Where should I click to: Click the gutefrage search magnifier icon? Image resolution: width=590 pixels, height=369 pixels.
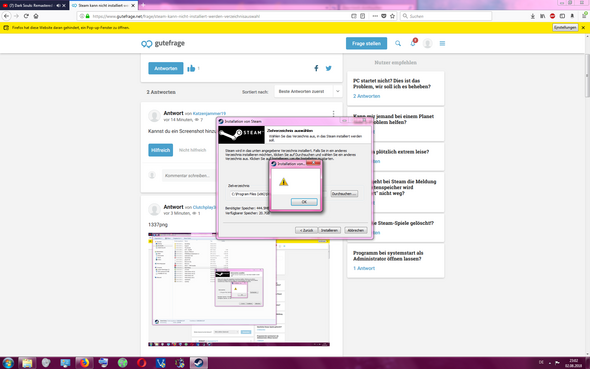coord(398,44)
